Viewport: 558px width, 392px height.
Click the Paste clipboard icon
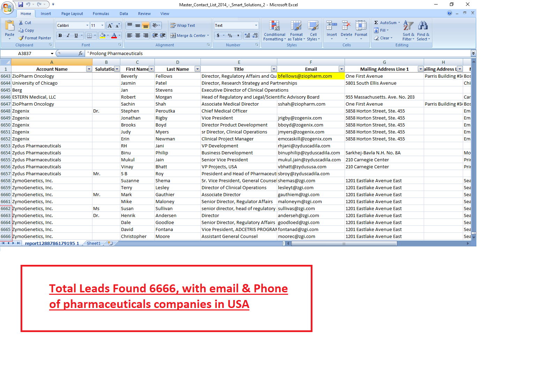coord(10,26)
